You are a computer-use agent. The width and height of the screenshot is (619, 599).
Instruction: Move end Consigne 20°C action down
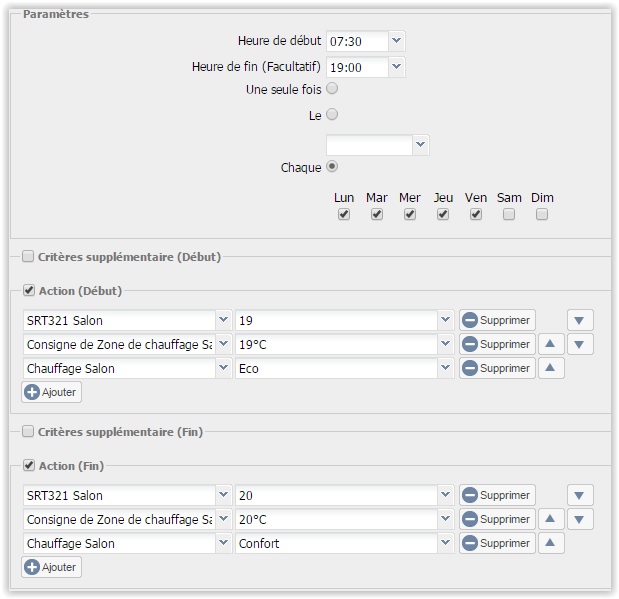coord(580,519)
